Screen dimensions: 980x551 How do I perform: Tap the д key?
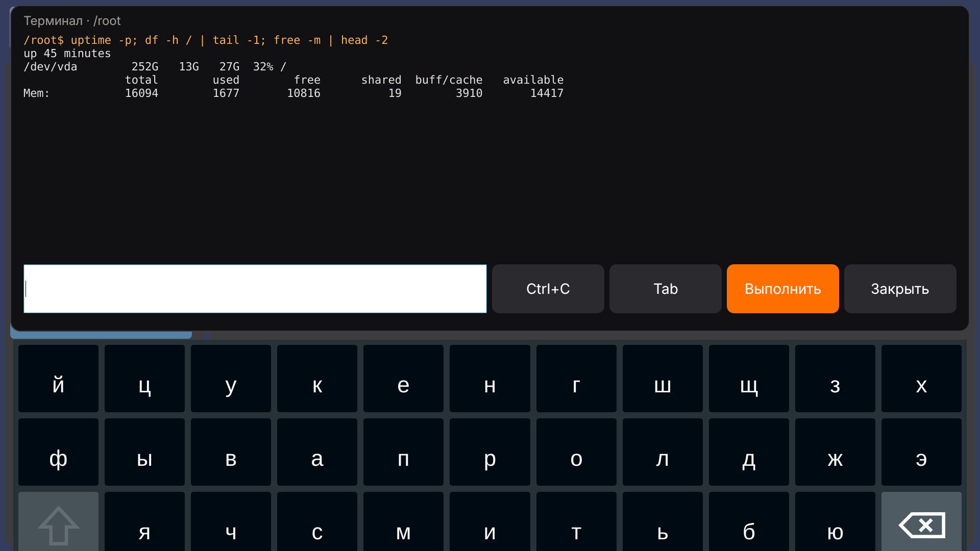click(x=749, y=452)
